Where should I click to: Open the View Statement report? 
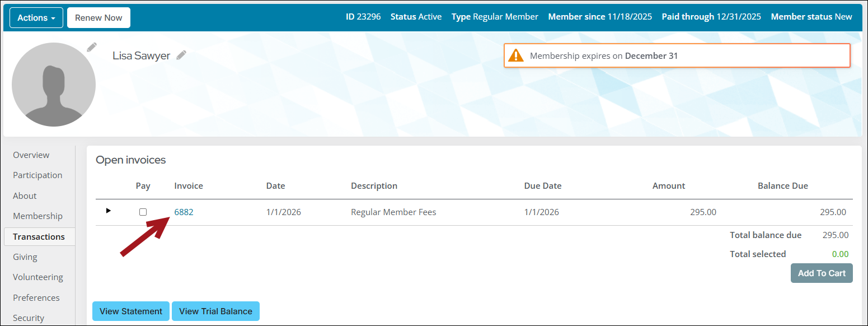[x=131, y=311]
